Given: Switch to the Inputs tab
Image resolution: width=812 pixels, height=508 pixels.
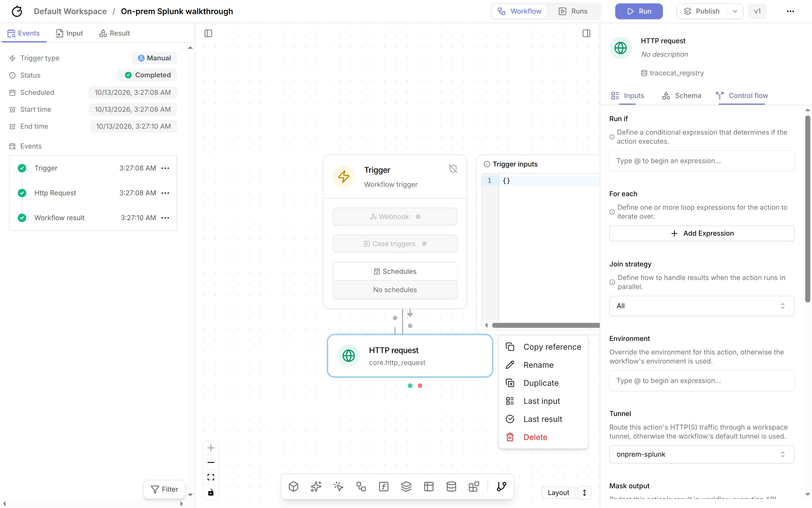Looking at the screenshot, I should [627, 96].
